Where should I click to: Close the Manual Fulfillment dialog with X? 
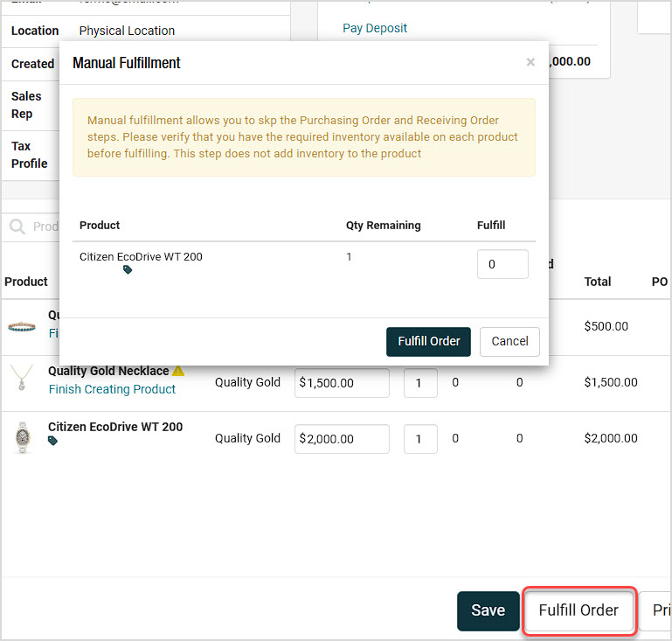[x=530, y=62]
